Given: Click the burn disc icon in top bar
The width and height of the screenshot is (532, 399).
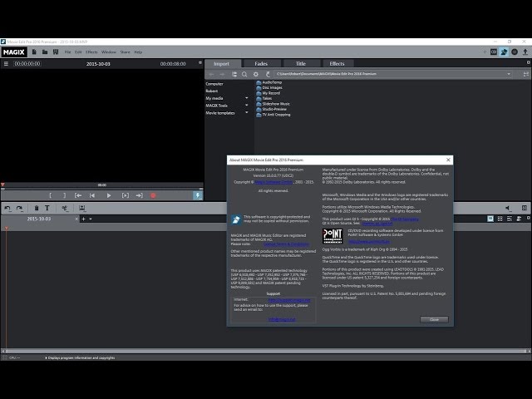Looking at the screenshot, I should (515, 52).
